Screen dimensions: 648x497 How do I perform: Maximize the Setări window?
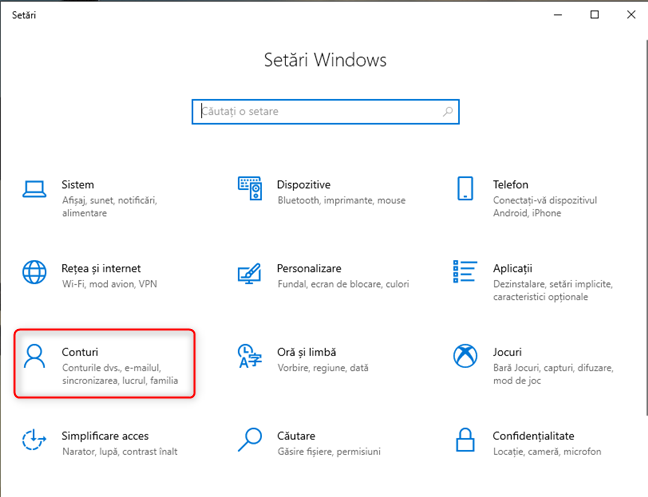click(594, 15)
